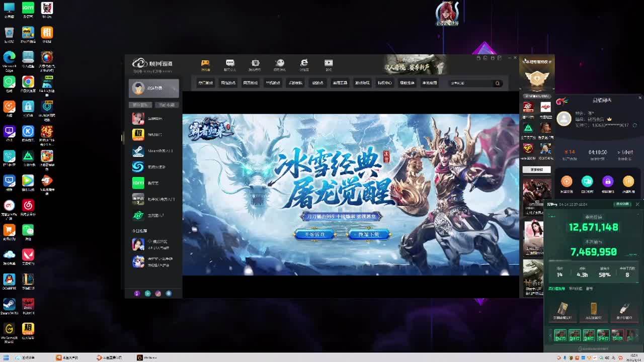Select the first category tab in game toolbar

pos(205,83)
